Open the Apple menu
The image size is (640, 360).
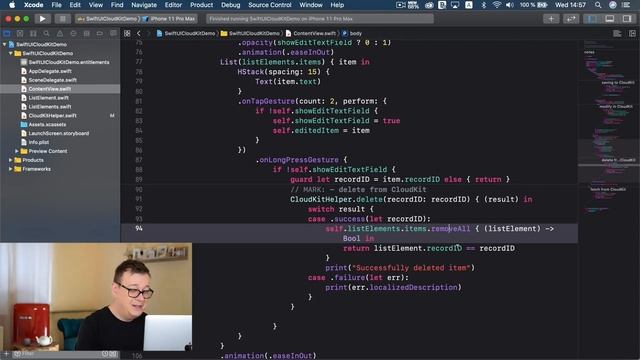click(x=12, y=5)
